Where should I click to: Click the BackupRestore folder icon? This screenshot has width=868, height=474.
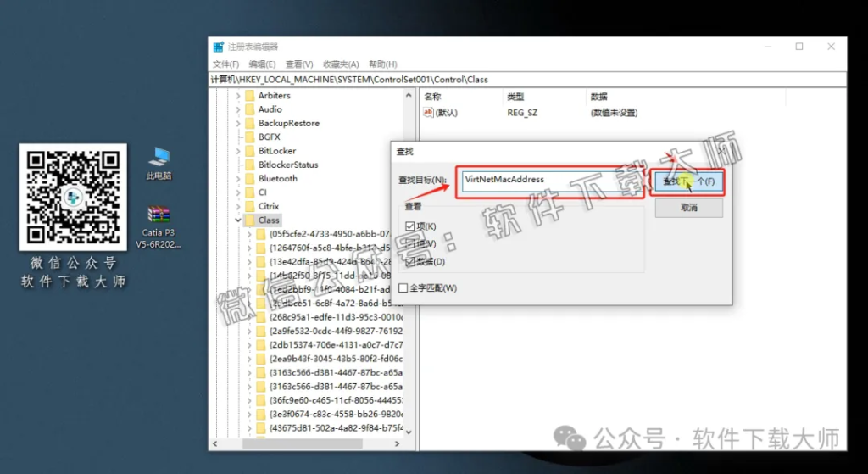click(x=249, y=123)
